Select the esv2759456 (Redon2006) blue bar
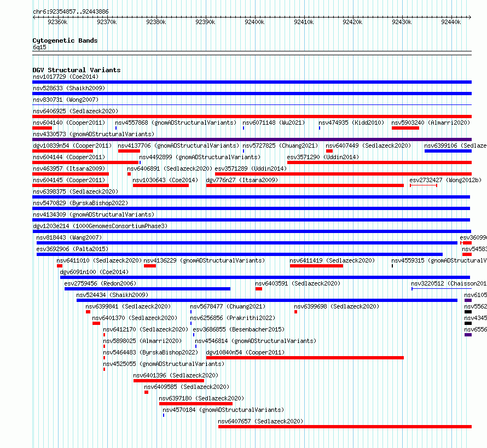The width and height of the screenshot is (487, 448). click(148, 289)
